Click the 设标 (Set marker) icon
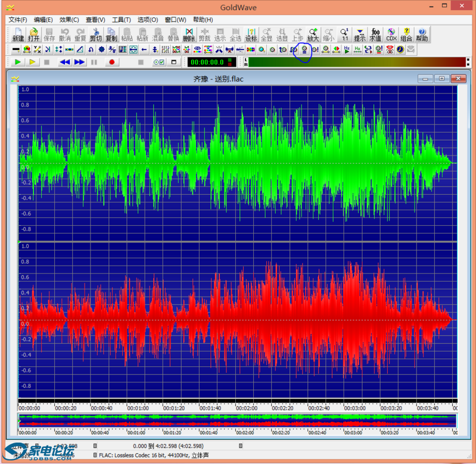 [x=251, y=35]
